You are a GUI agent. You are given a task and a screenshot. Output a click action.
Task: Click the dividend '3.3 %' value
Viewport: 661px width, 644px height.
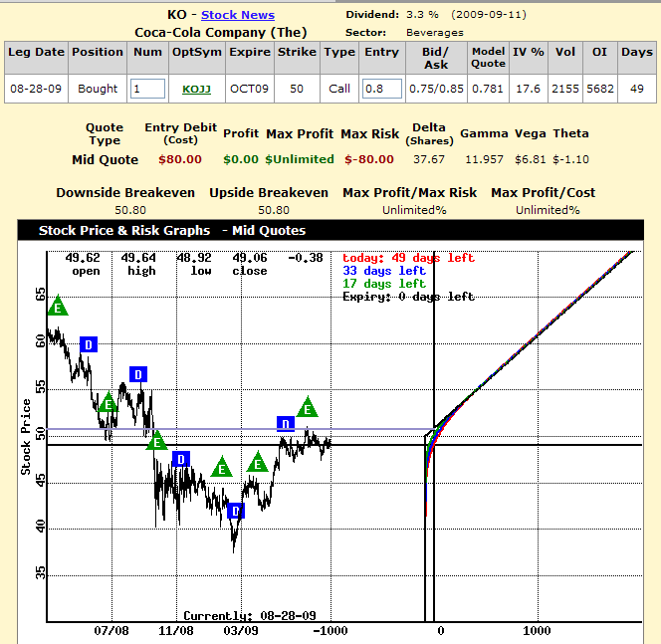coord(422,15)
